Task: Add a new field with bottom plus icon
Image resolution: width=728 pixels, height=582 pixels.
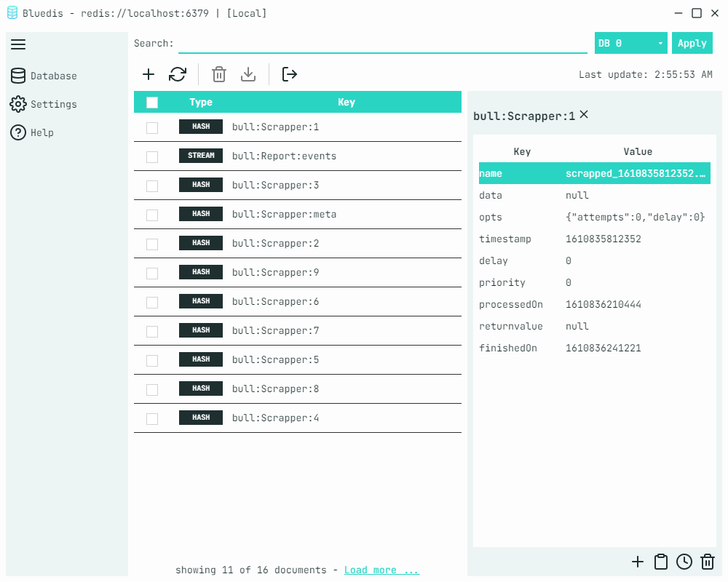Action: 638,562
